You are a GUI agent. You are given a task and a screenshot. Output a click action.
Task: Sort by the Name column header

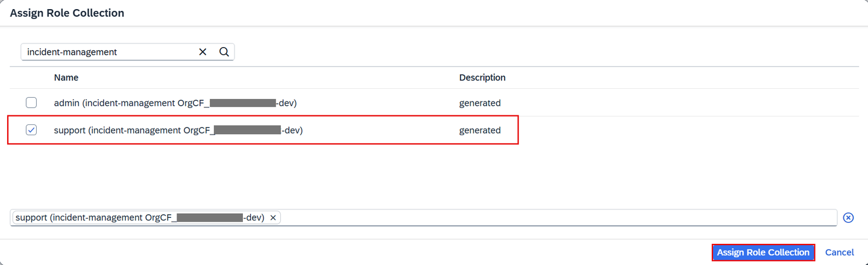66,78
